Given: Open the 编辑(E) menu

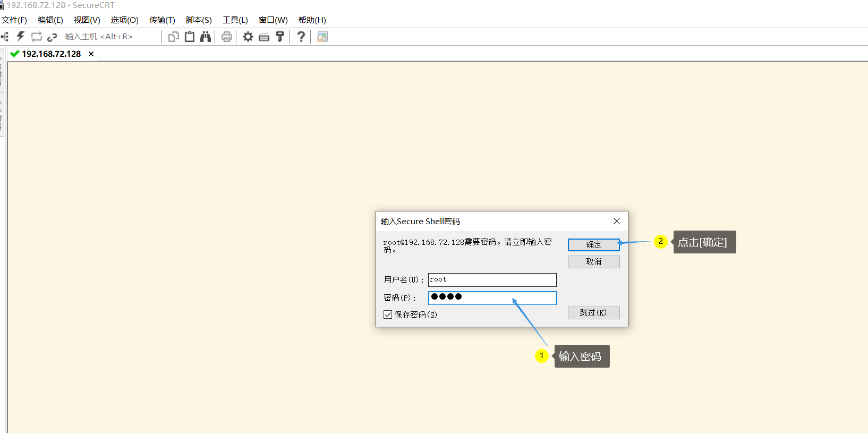Looking at the screenshot, I should point(50,20).
